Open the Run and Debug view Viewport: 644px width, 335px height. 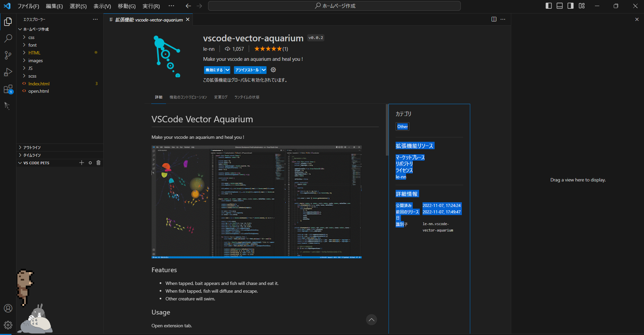point(8,72)
